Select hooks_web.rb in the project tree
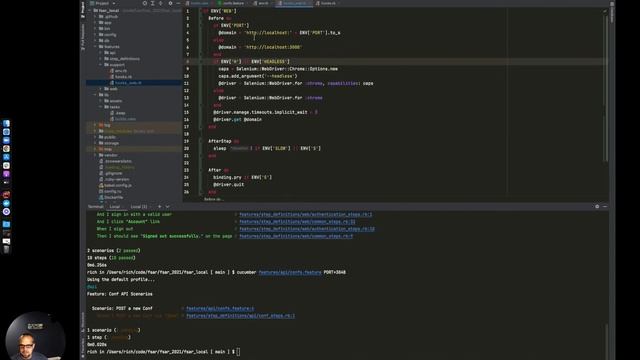 pyautogui.click(x=126, y=83)
